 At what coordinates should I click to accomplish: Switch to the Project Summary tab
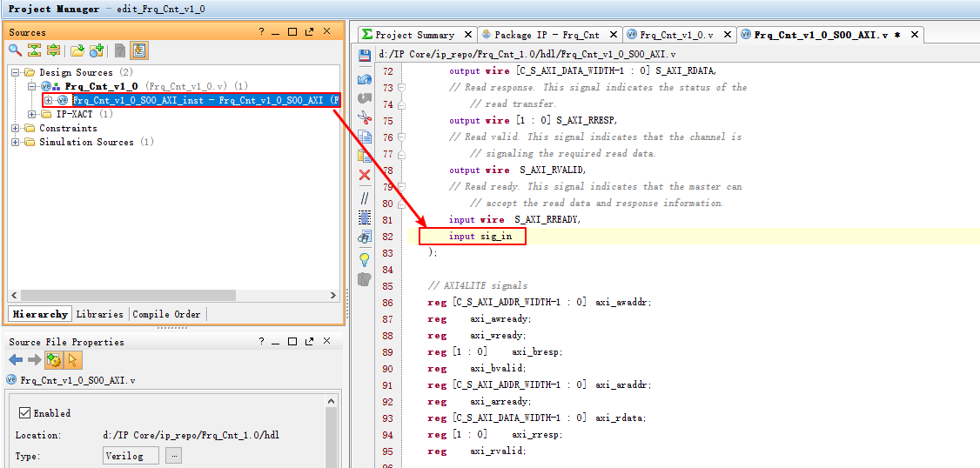[417, 35]
